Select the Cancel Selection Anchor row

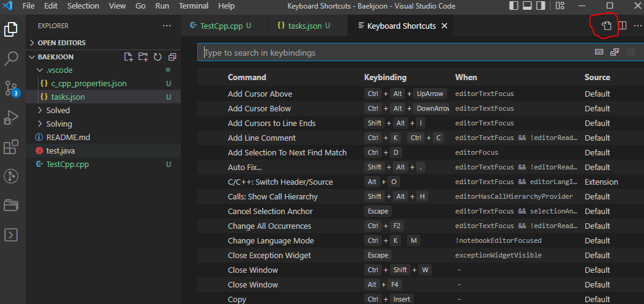(420, 212)
